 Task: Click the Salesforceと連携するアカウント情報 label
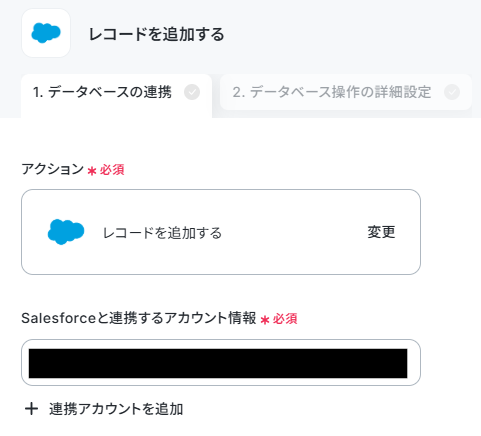tap(139, 318)
